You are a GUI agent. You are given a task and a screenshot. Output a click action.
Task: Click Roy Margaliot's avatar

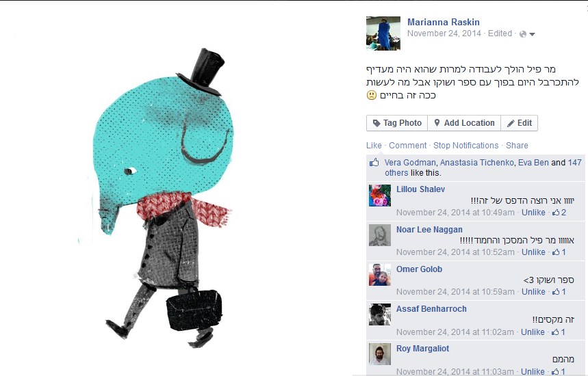(x=380, y=354)
